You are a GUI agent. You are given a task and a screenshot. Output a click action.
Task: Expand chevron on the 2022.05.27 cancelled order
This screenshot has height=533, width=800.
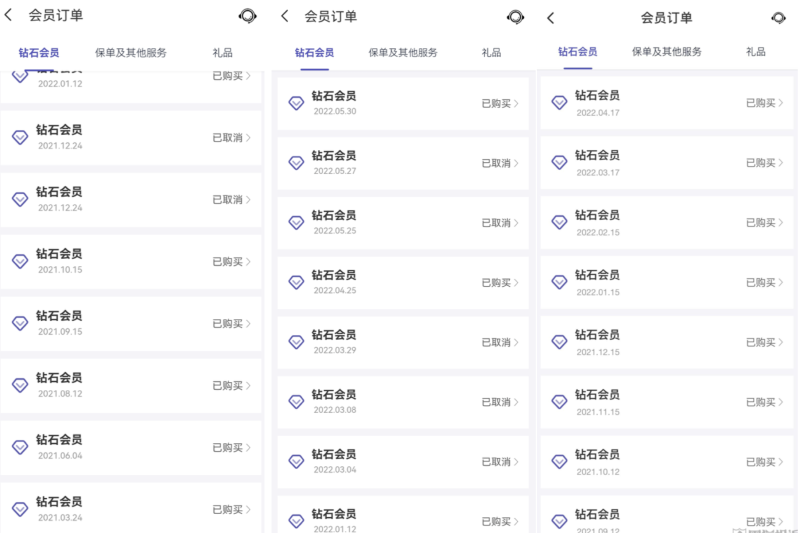516,163
